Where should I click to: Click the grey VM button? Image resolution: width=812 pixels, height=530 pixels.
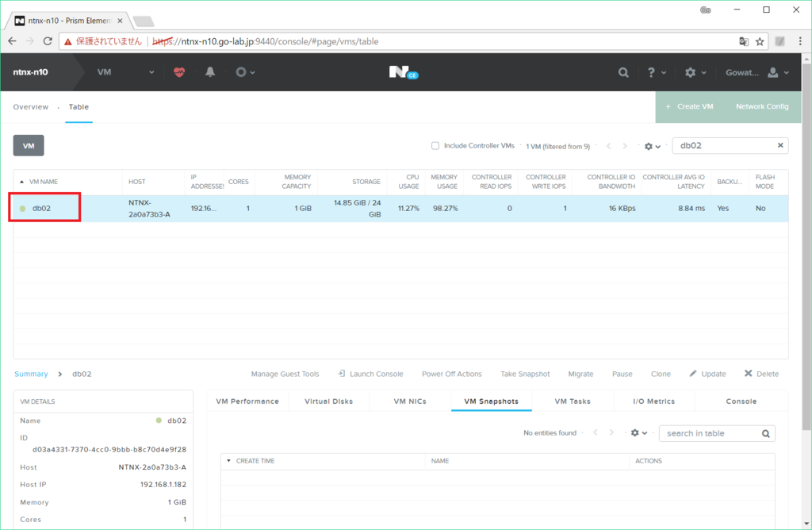(29, 145)
